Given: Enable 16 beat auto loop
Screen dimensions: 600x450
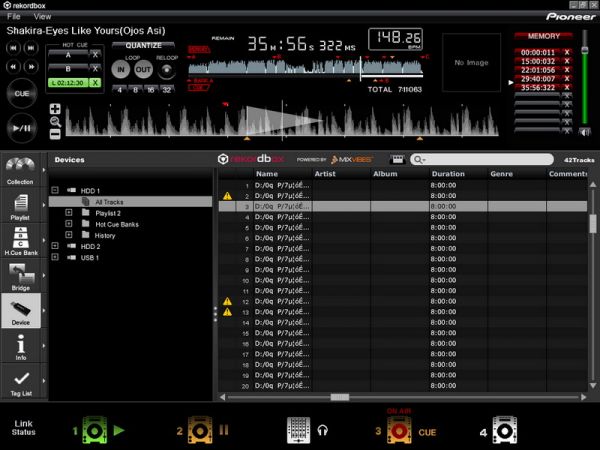Looking at the screenshot, I should pyautogui.click(x=151, y=90).
